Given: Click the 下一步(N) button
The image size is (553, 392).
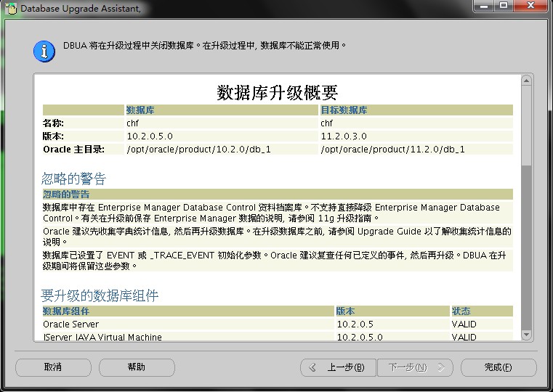Looking at the screenshot, I should 415,367.
